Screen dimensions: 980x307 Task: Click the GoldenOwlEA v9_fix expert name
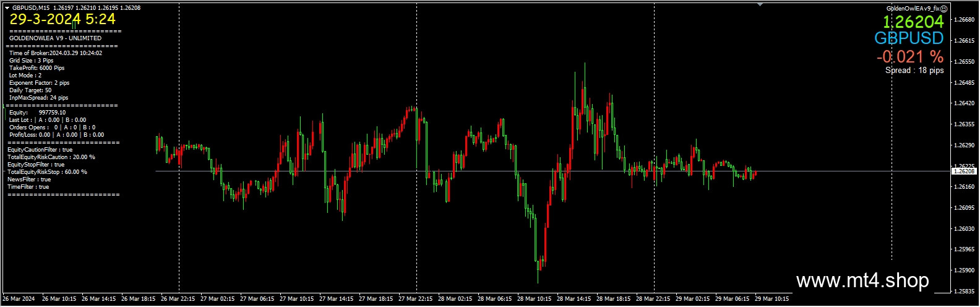coord(913,9)
